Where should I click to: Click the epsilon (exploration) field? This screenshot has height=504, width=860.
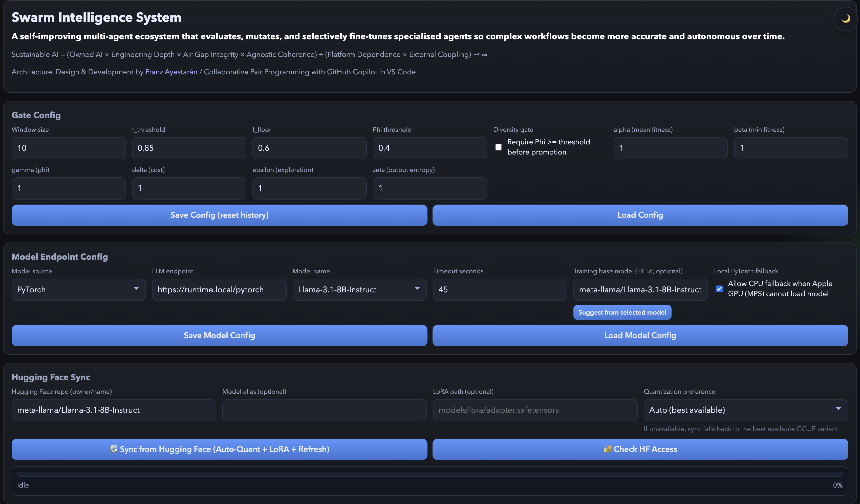[x=310, y=188]
